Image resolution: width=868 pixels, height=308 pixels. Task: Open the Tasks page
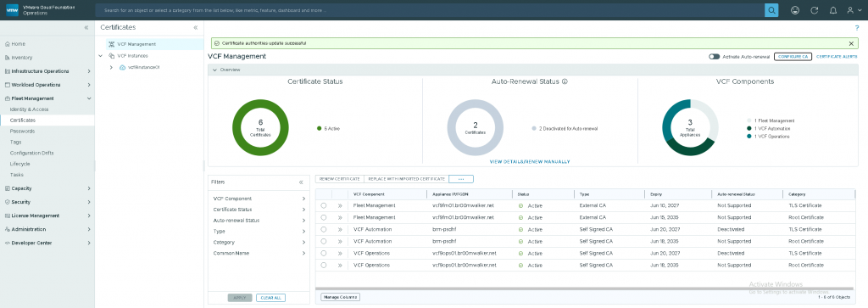pyautogui.click(x=17, y=175)
